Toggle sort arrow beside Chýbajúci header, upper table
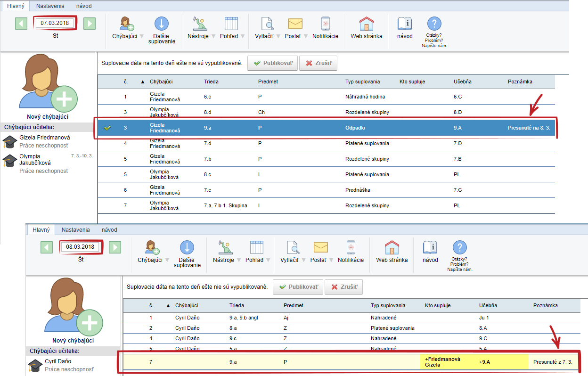The height and width of the screenshot is (376, 588). (143, 82)
